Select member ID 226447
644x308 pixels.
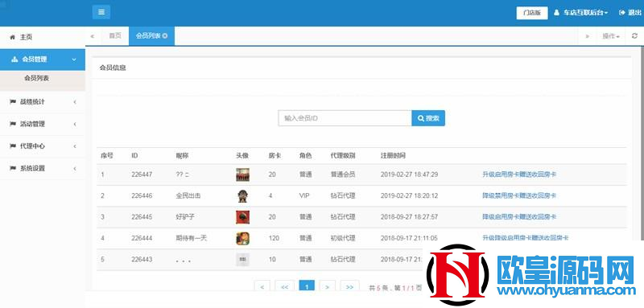[142, 175]
